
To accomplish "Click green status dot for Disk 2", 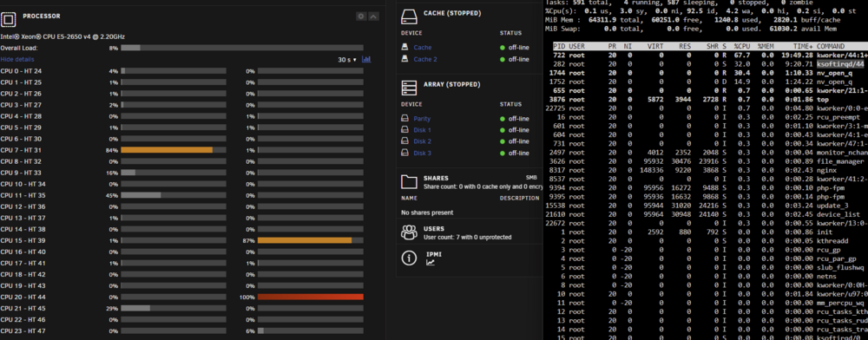I will (503, 141).
